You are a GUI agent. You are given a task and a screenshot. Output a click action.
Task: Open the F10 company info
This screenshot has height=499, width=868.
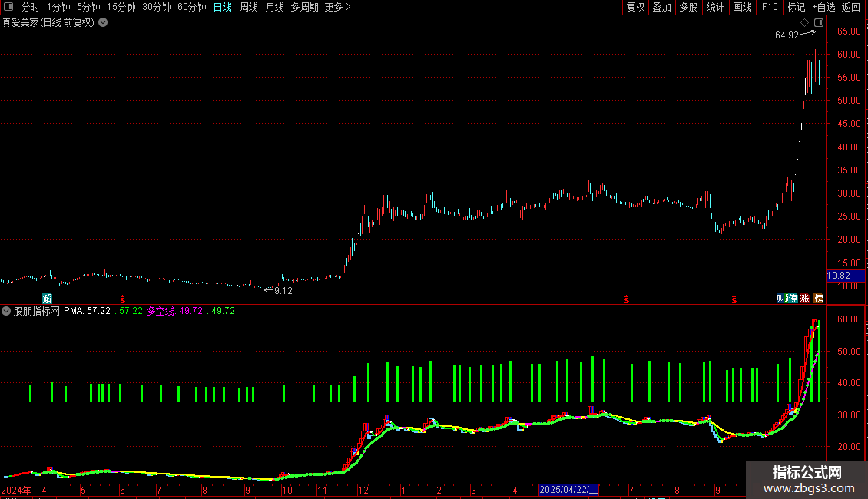coord(770,7)
